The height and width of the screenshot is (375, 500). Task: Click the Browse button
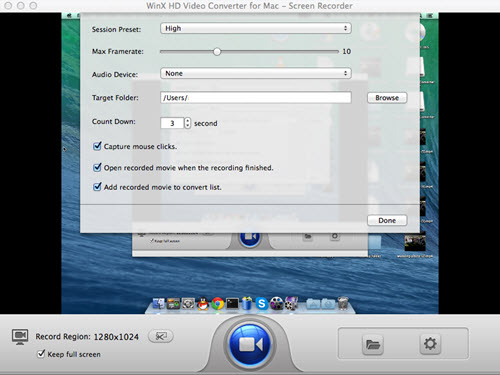[387, 98]
